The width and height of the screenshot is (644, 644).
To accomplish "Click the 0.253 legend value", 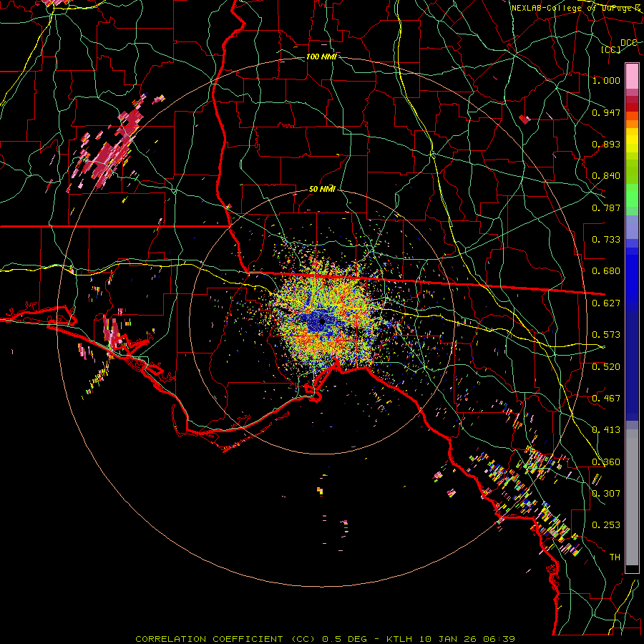I will [x=606, y=525].
